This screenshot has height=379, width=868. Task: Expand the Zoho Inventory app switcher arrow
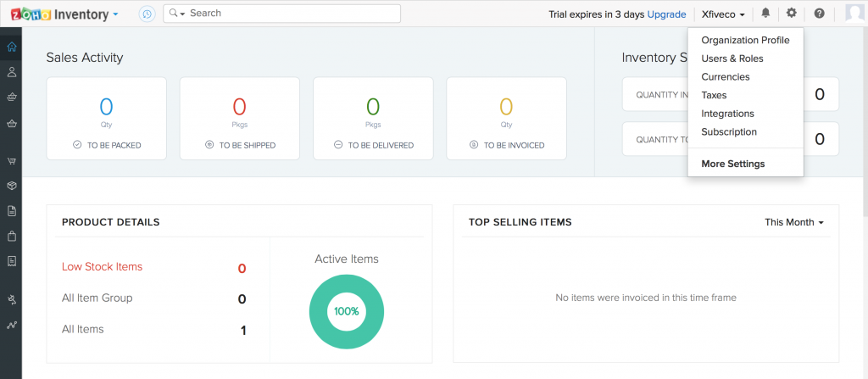[115, 14]
